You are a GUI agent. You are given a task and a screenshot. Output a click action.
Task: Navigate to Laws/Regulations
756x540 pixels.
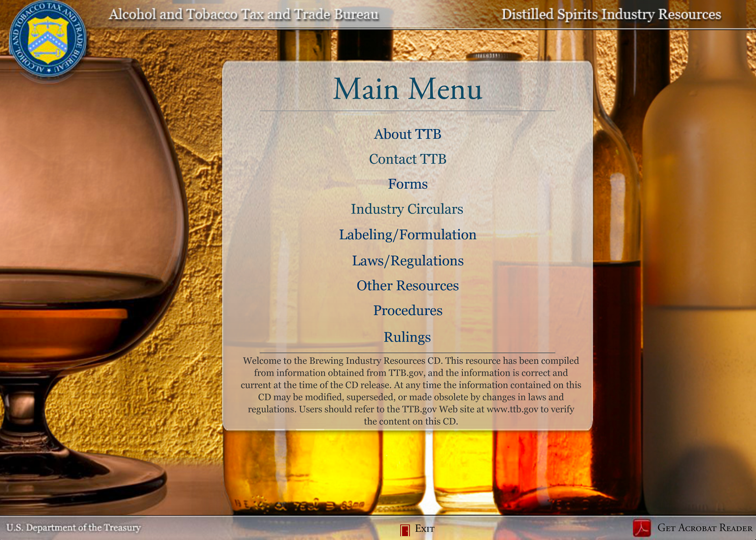click(x=408, y=261)
